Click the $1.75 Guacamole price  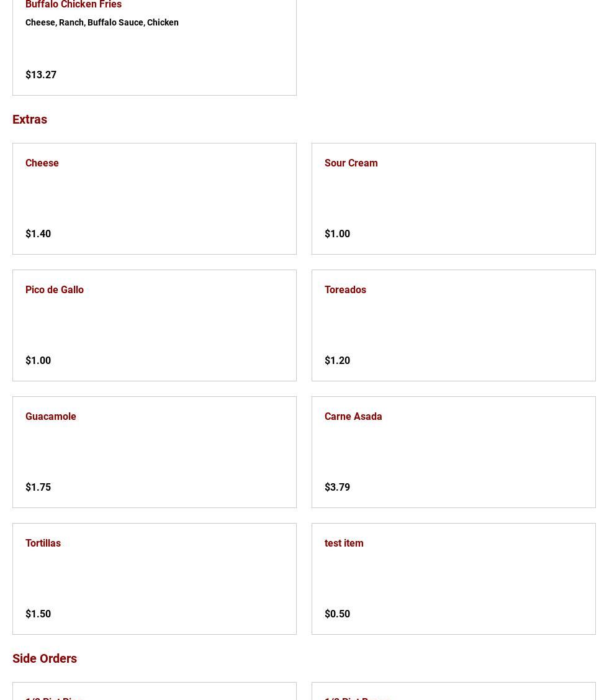(x=38, y=487)
